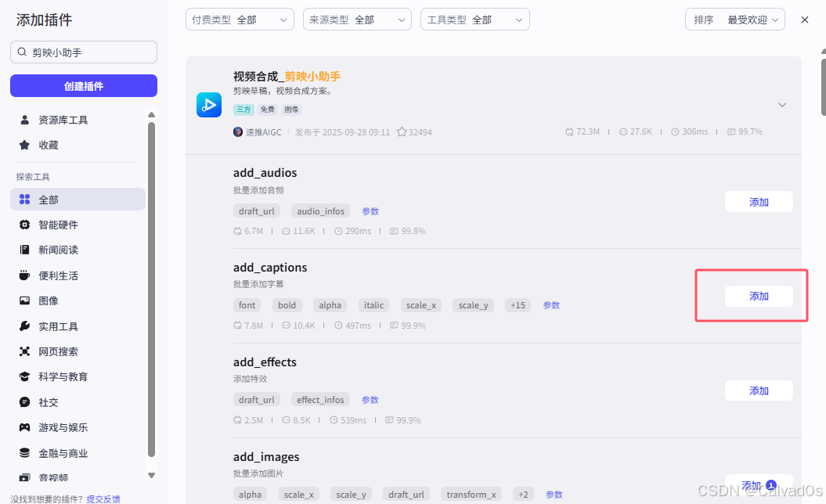The width and height of the screenshot is (826, 504).
Task: Click the plugin search input field
Action: pyautogui.click(x=83, y=52)
